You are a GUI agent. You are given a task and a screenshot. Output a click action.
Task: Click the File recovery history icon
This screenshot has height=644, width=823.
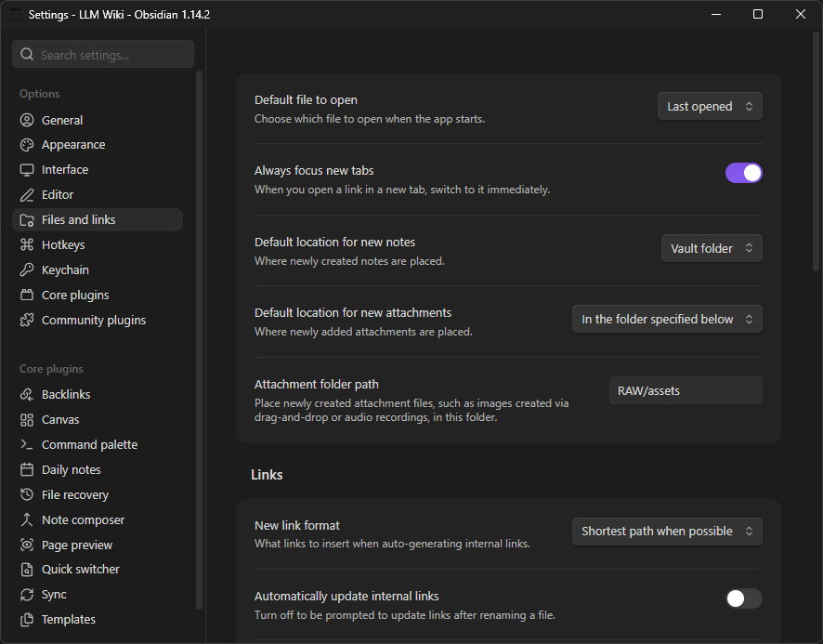coord(27,494)
